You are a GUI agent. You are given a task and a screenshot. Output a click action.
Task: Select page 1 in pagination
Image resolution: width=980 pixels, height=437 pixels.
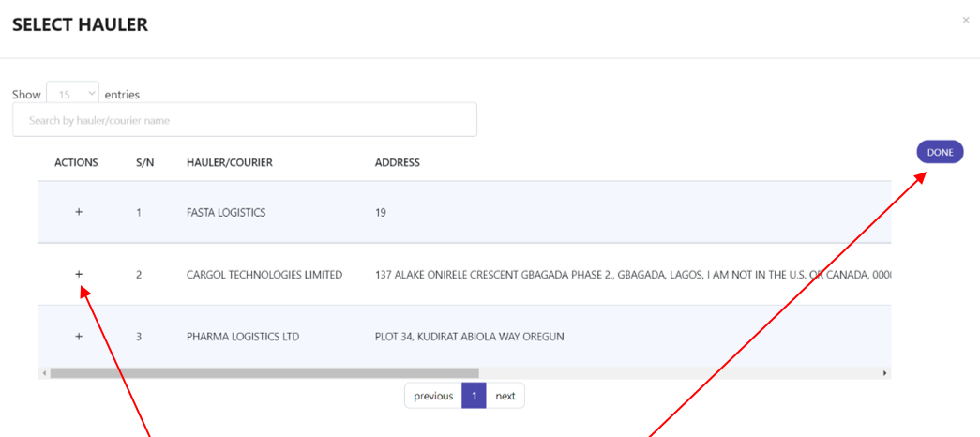point(474,396)
